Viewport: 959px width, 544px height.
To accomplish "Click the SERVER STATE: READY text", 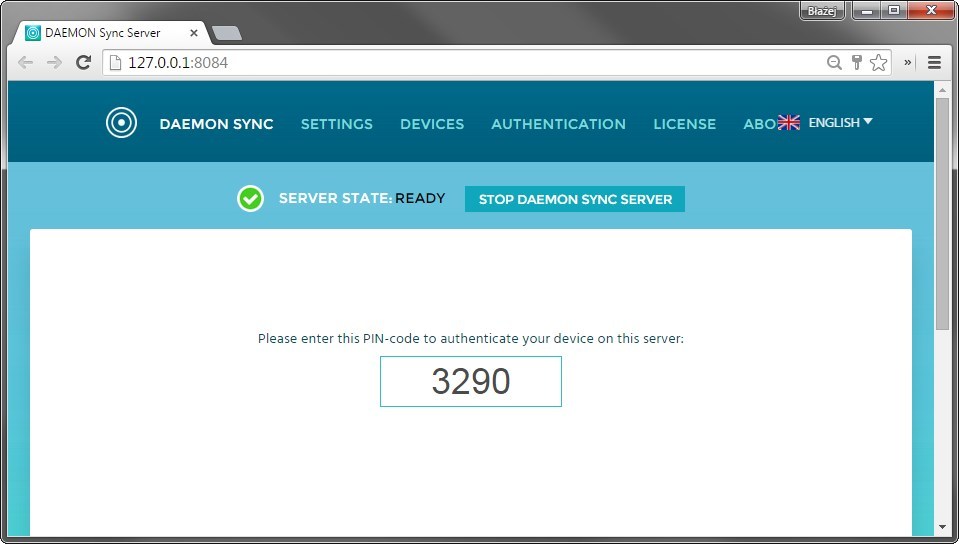I will pos(362,198).
